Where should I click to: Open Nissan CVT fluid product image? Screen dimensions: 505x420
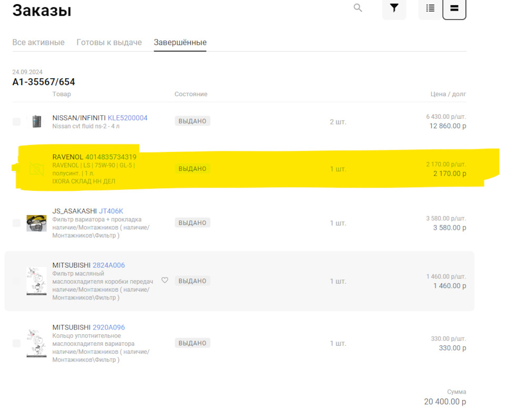point(37,121)
